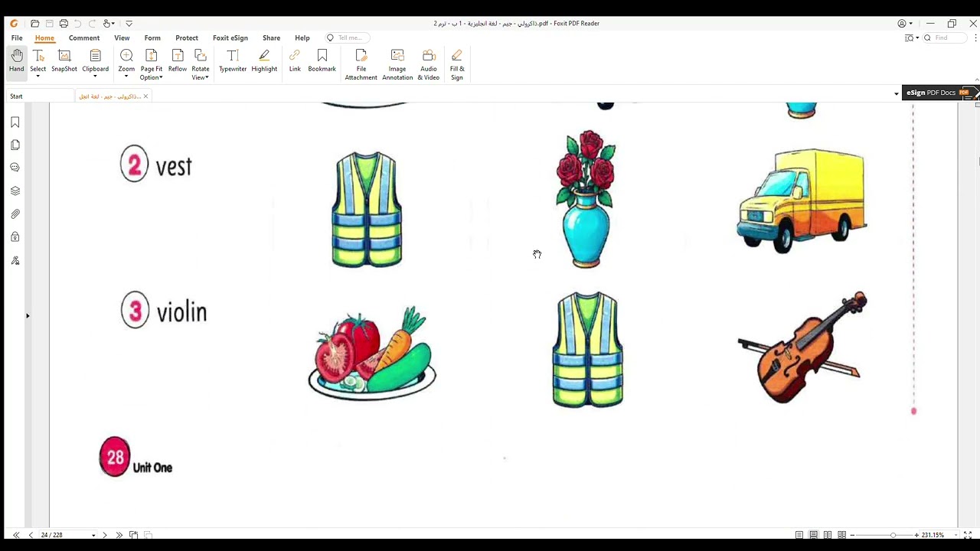Open Layers panel in left sidebar
This screenshot has height=551, width=980.
(x=15, y=191)
